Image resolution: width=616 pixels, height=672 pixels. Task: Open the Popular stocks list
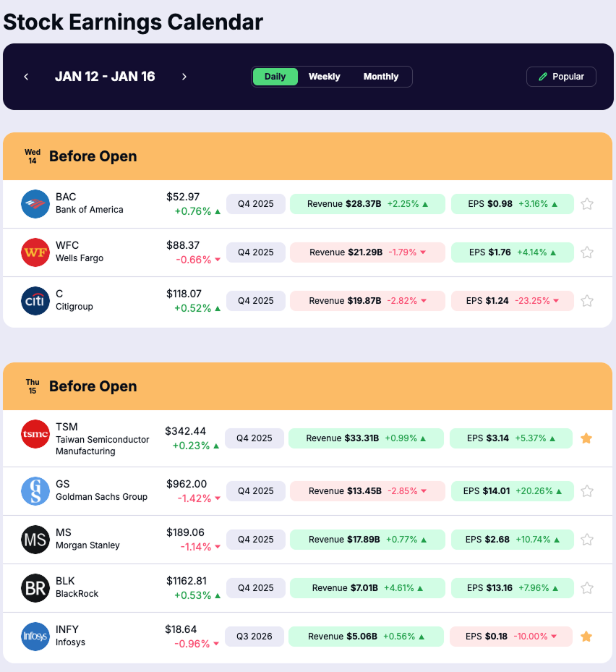pos(561,76)
